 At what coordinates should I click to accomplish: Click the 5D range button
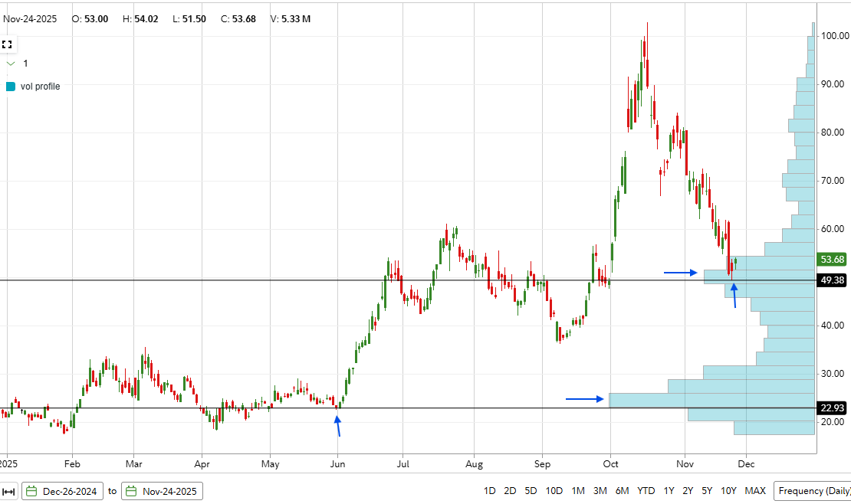[x=532, y=490]
